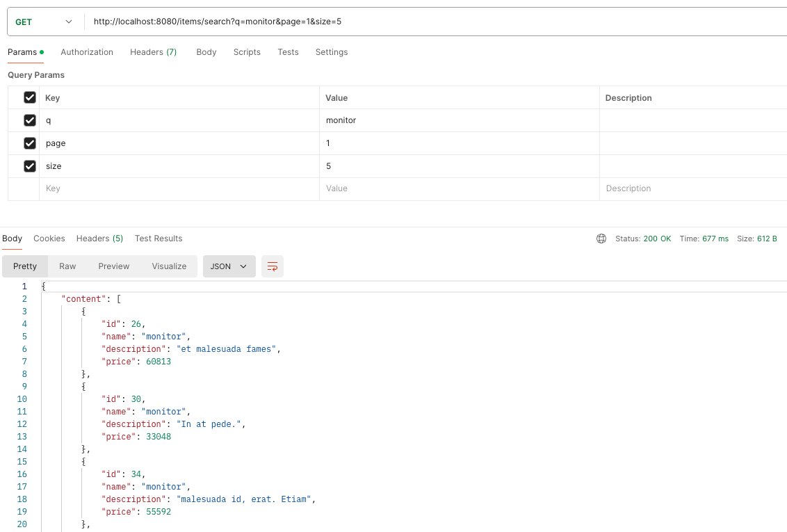Viewport: 787px width, 532px height.
Task: Click the Value column header
Action: click(336, 98)
